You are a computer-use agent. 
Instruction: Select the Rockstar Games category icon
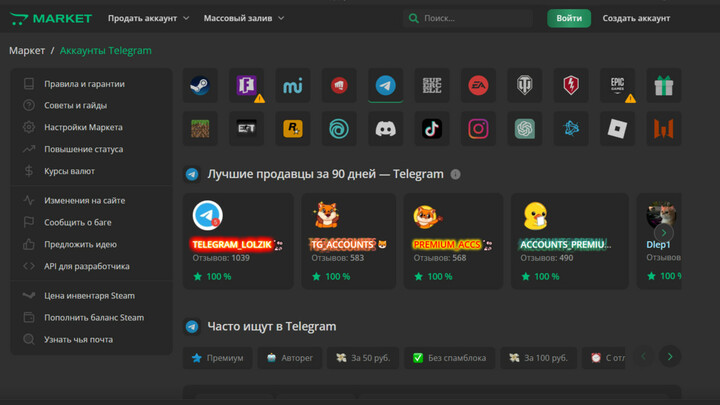click(x=293, y=129)
